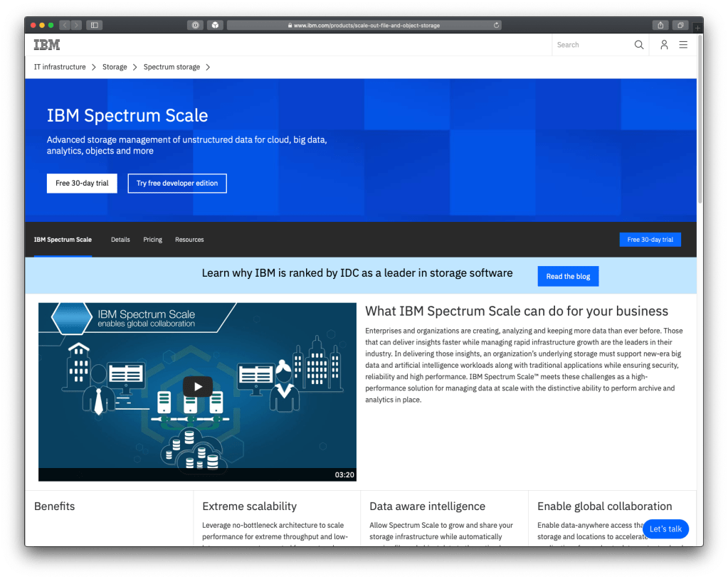This screenshot has width=728, height=579.
Task: Open the Let's talk chat button
Action: [665, 529]
